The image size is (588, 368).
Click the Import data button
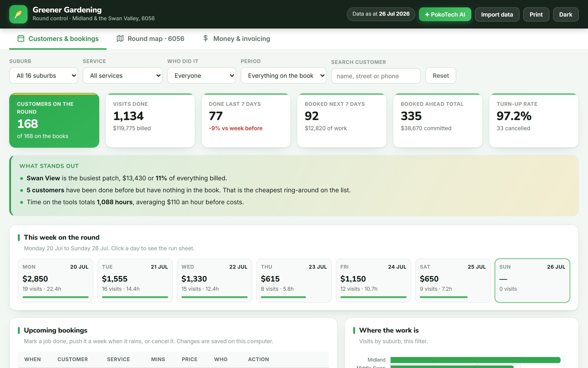(497, 14)
